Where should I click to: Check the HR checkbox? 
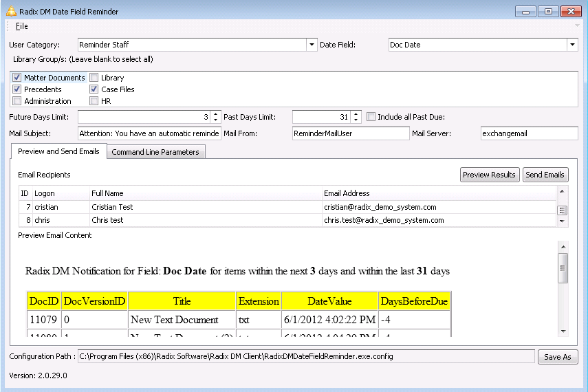coord(94,101)
